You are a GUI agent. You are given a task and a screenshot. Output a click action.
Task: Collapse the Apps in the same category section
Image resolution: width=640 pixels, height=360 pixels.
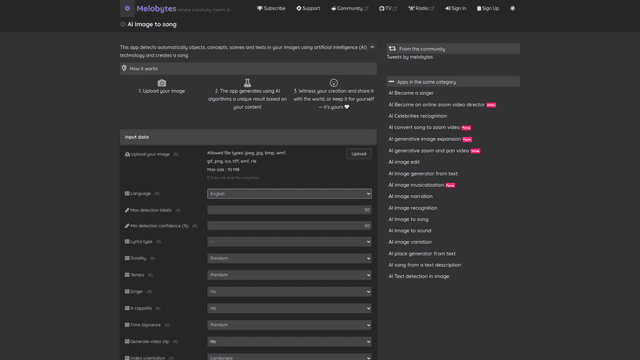click(x=391, y=82)
